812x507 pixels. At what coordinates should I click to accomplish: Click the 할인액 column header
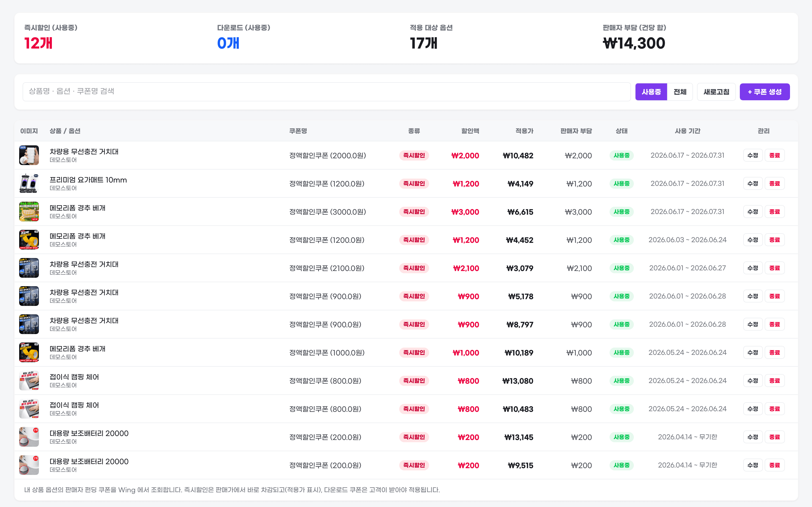click(x=470, y=131)
